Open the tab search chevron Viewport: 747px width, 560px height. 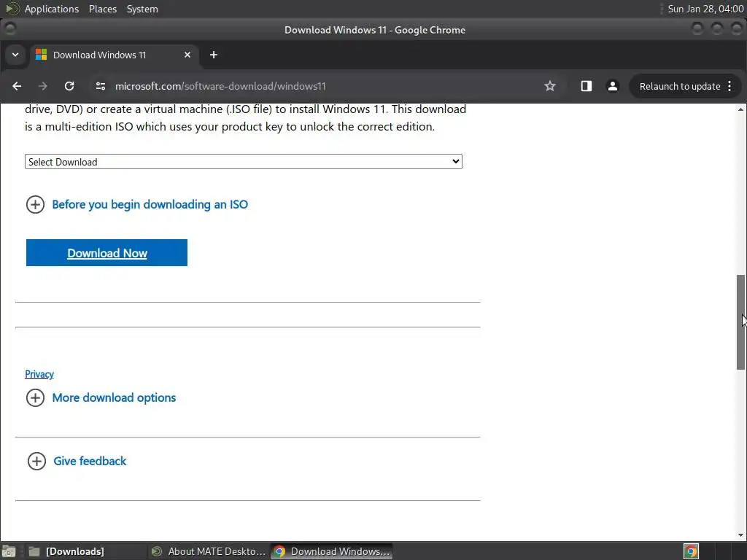point(15,55)
